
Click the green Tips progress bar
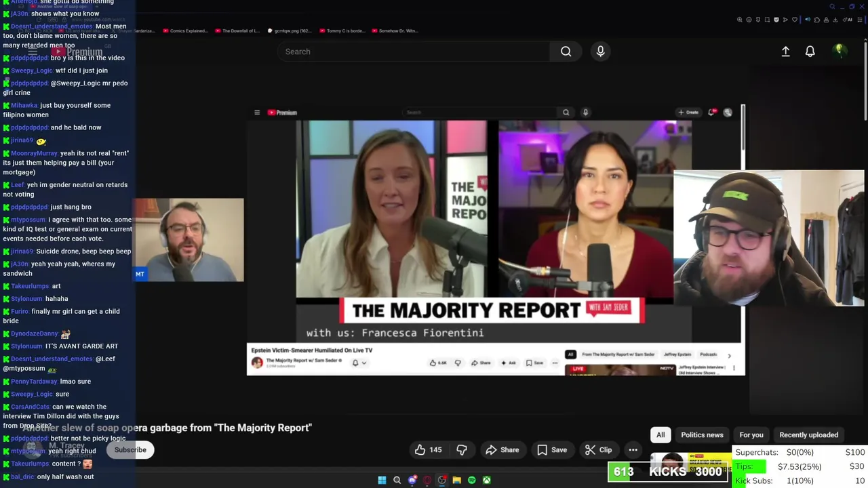point(750,466)
